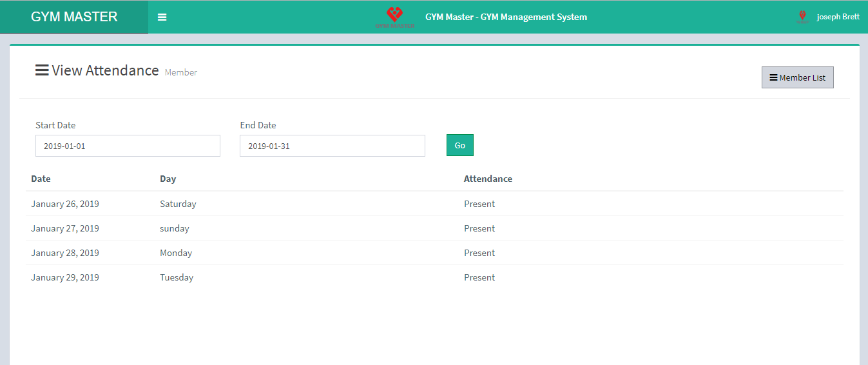Click the Attendance column header

coord(488,179)
